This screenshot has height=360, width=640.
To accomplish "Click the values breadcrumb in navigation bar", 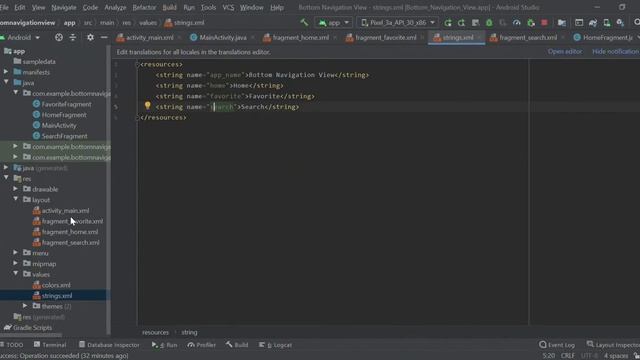I will point(148,23).
